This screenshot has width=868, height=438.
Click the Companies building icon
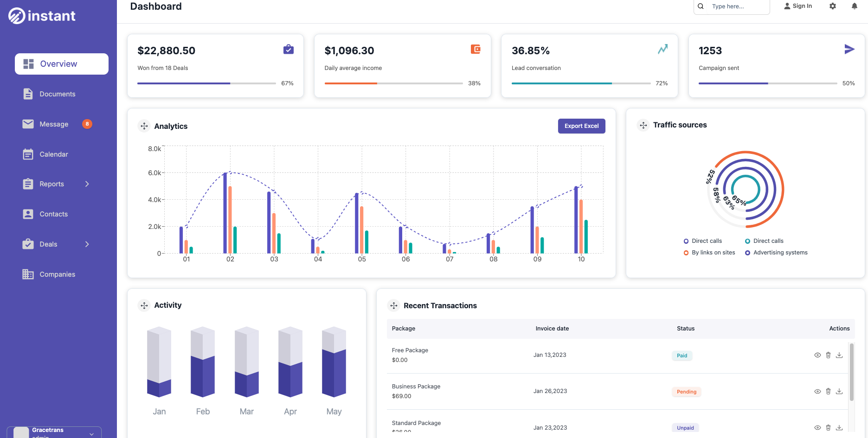pos(28,274)
